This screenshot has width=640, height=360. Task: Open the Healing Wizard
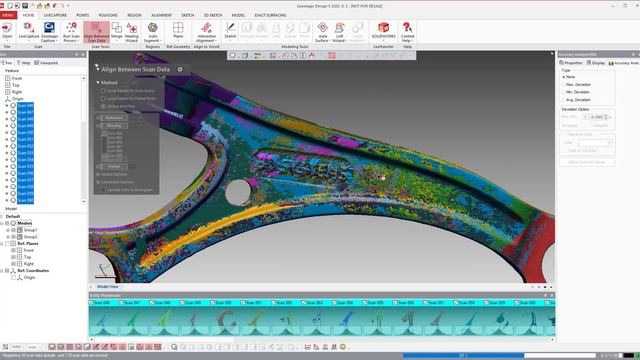click(x=131, y=32)
